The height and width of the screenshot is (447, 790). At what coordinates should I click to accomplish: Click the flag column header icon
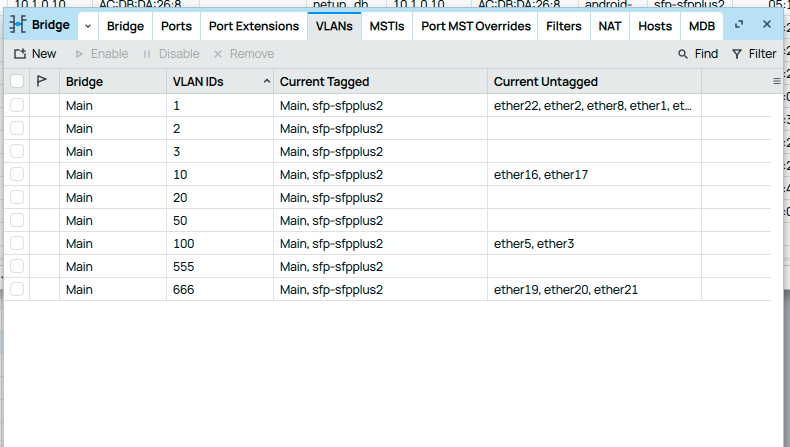[x=41, y=81]
